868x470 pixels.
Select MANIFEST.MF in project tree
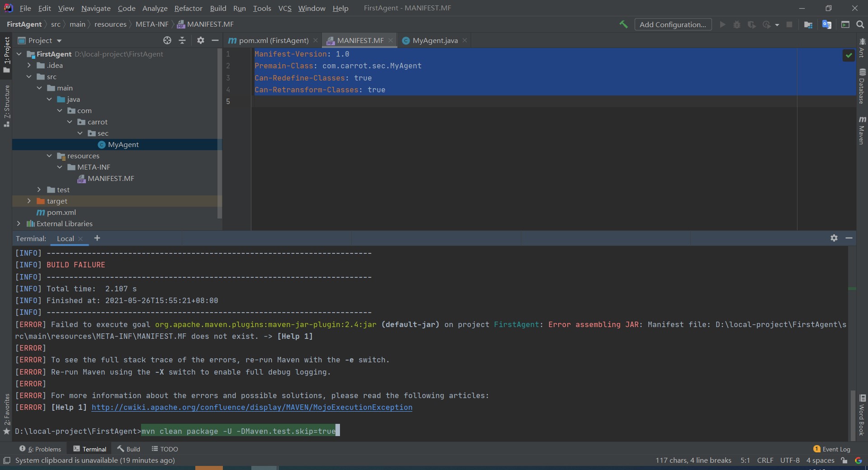click(x=111, y=178)
